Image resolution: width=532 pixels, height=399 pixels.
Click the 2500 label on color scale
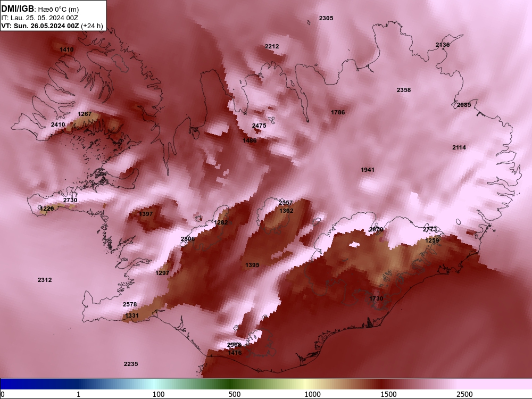(x=464, y=394)
